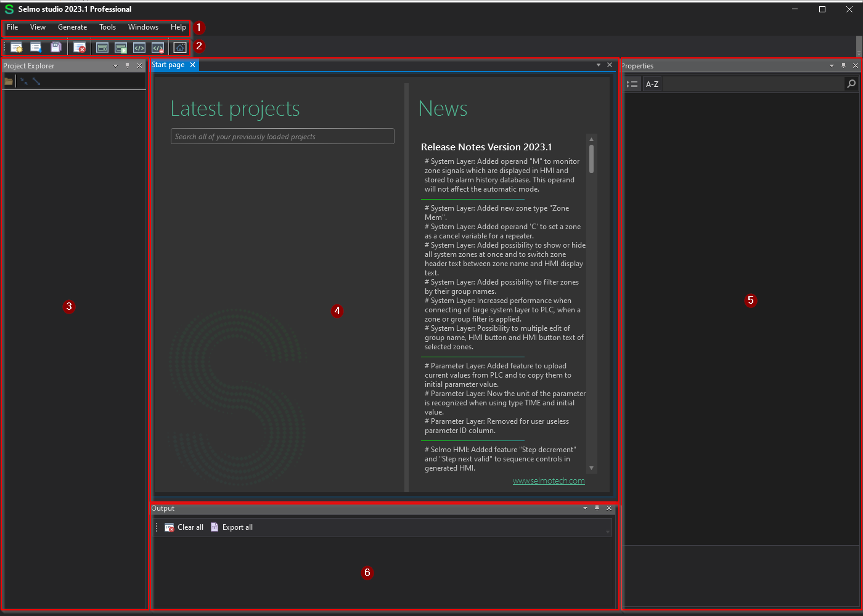Click the folder icon in Project Explorer
Viewport: 863px width, 616px height.
(9, 81)
